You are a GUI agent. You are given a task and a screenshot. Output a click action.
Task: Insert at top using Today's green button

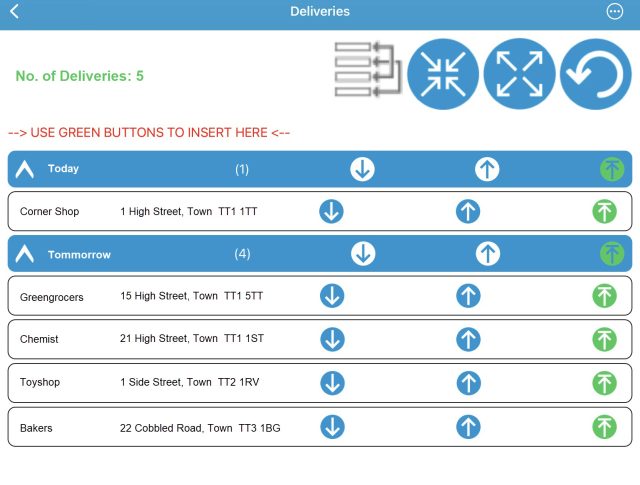coord(612,169)
